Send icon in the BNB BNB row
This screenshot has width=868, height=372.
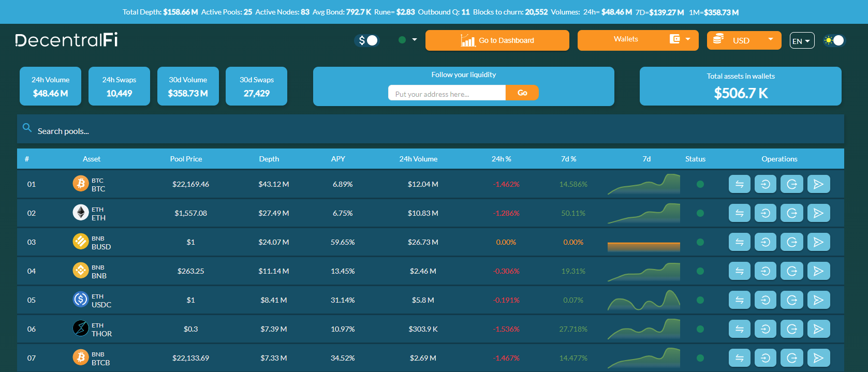tap(818, 271)
